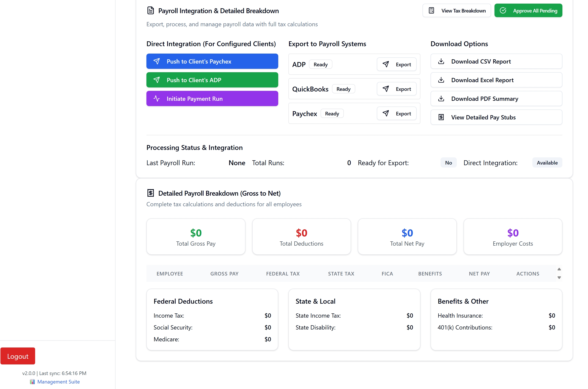
Task: Click the Available badge for Direct Integration
Action: [547, 162]
